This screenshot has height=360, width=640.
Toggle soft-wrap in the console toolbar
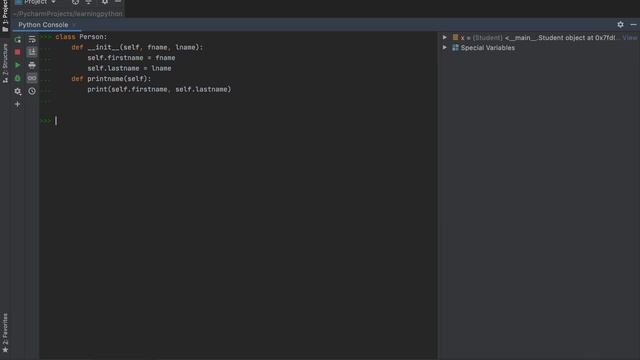coord(32,40)
